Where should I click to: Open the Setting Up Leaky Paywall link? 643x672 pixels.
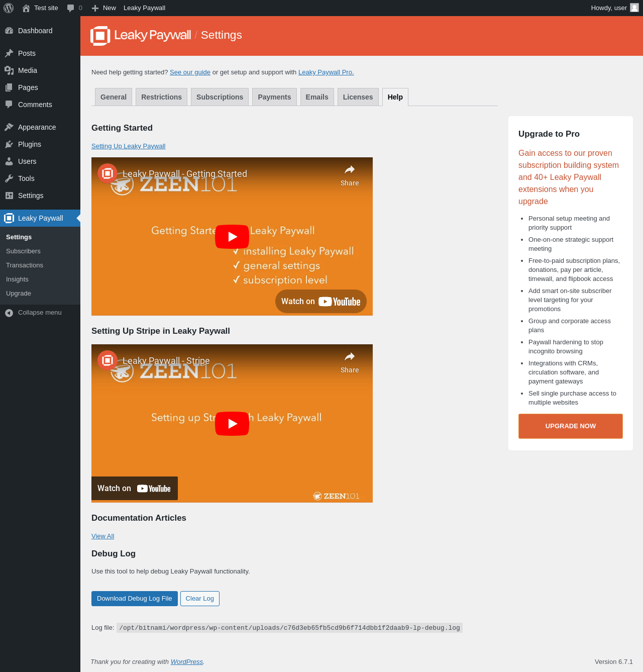point(129,146)
